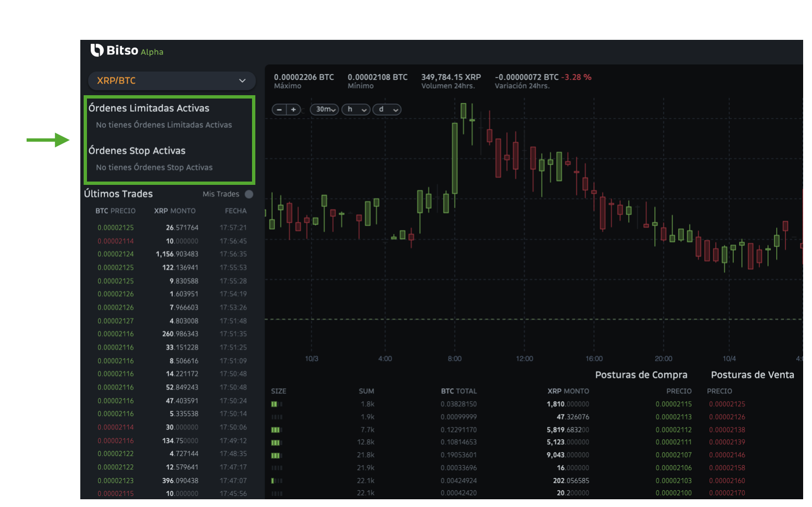Toggle the Mis Trades switch
The width and height of the screenshot is (812, 507).
249,194
